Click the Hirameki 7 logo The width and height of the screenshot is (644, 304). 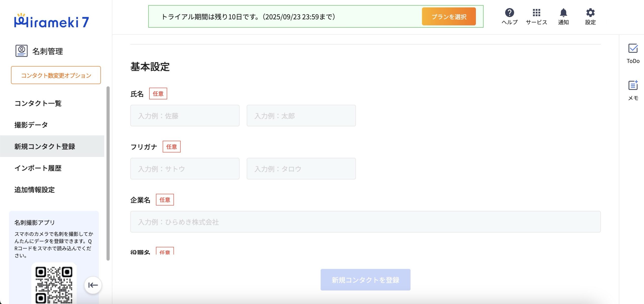pyautogui.click(x=52, y=21)
